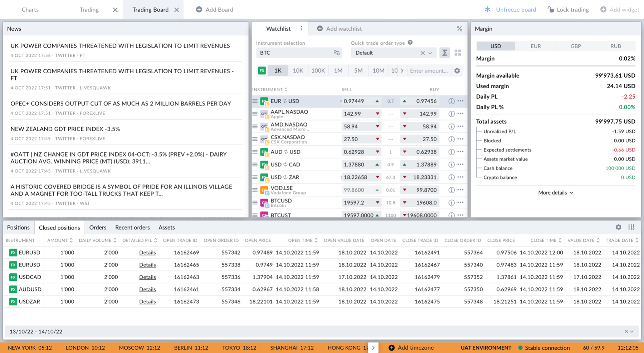Open the Assets tab
644x353 pixels.
point(167,227)
